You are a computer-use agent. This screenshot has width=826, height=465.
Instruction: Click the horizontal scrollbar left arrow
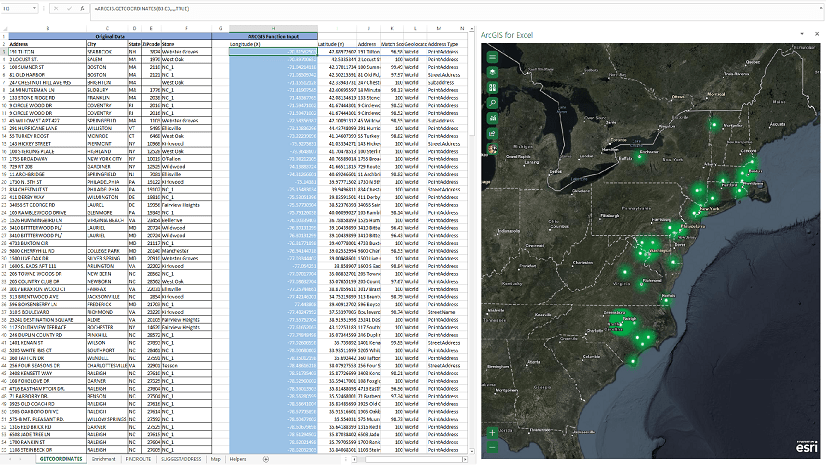(x=354, y=459)
